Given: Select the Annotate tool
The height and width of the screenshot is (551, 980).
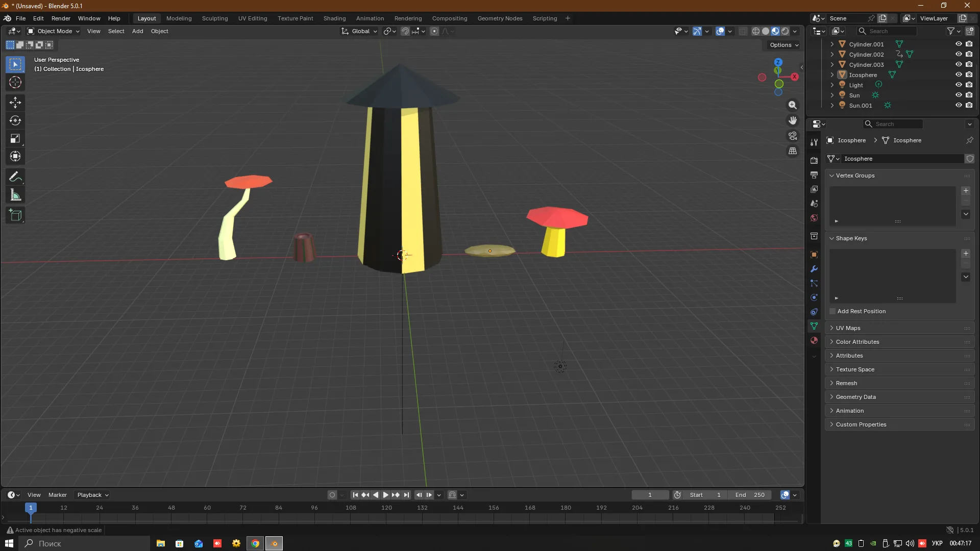Looking at the screenshot, I should click(x=15, y=177).
